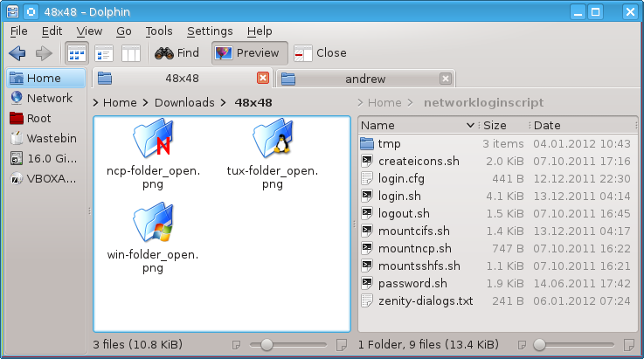Go to Network in Places panel

click(x=48, y=98)
